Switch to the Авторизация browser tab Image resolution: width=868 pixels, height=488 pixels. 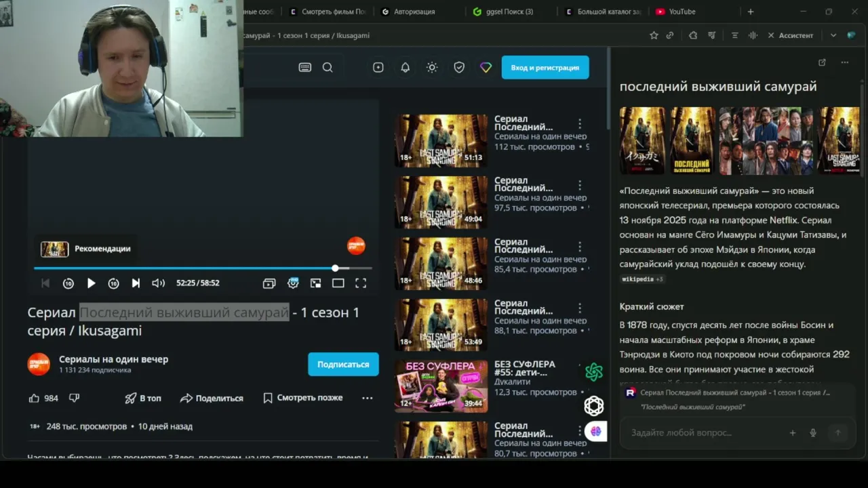(x=409, y=12)
